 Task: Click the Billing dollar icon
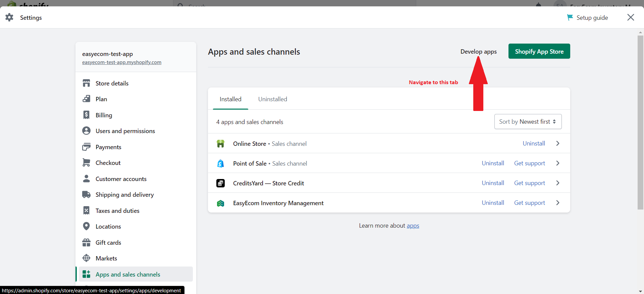click(87, 115)
